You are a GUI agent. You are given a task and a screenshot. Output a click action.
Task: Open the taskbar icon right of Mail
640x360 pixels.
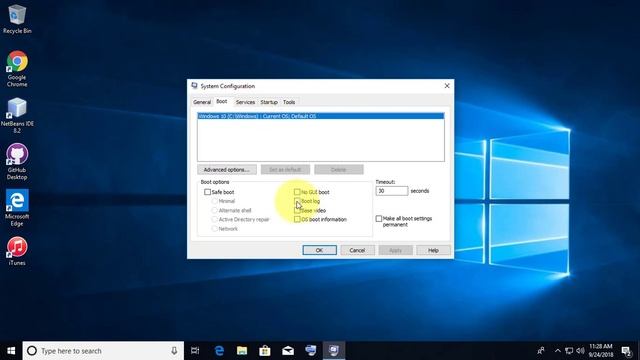pos(311,351)
